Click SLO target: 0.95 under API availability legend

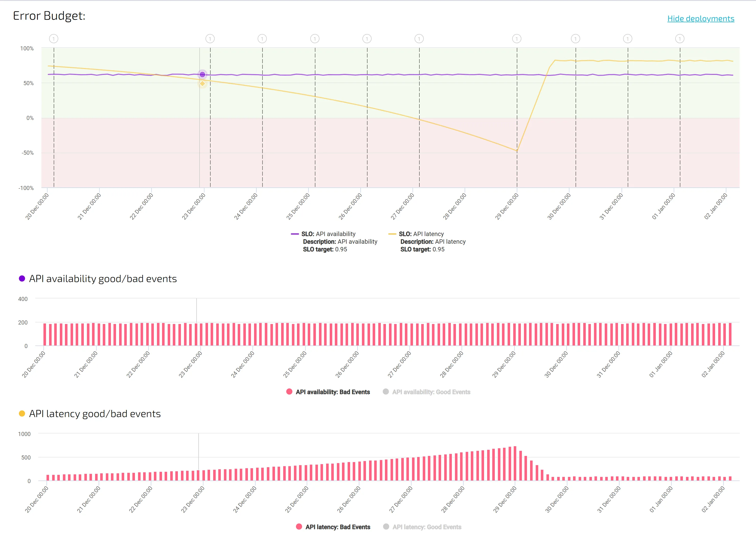[x=325, y=249]
